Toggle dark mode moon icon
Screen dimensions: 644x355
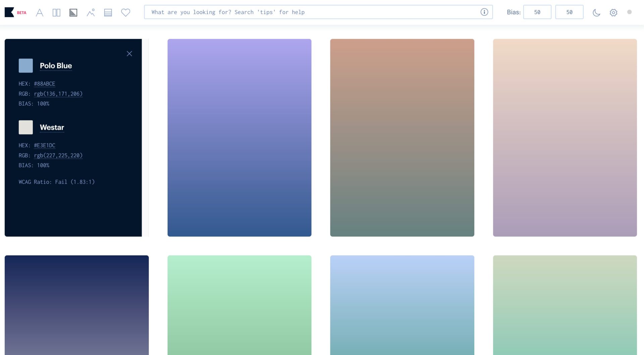[596, 13]
